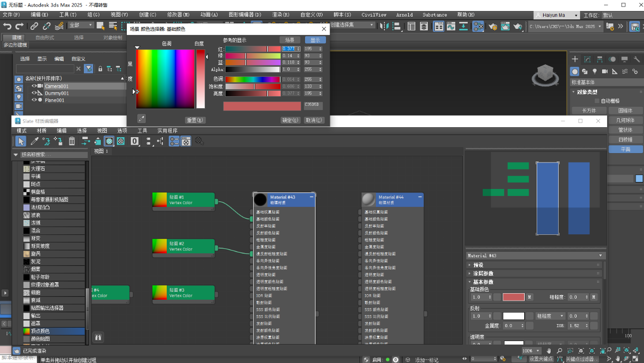Toggle parameter editor panel icon
This screenshot has width=644, height=363.
tap(186, 141)
